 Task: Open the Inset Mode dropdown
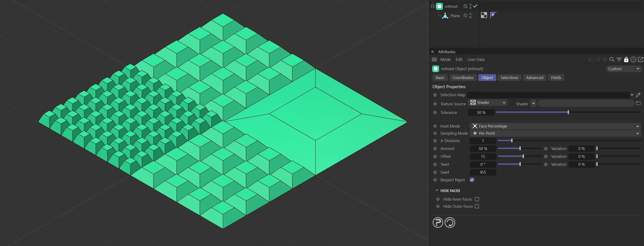(555, 126)
